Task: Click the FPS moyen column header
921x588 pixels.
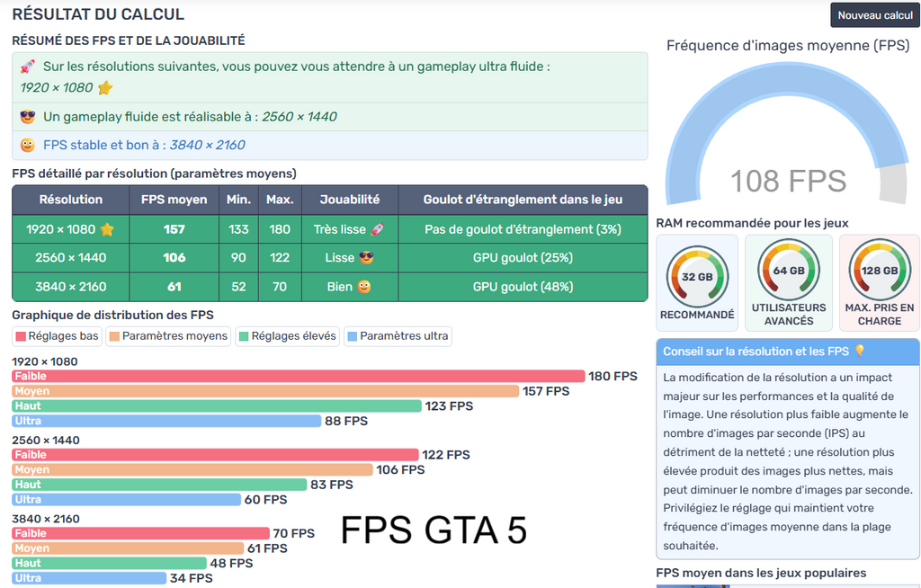Action: [x=174, y=200]
